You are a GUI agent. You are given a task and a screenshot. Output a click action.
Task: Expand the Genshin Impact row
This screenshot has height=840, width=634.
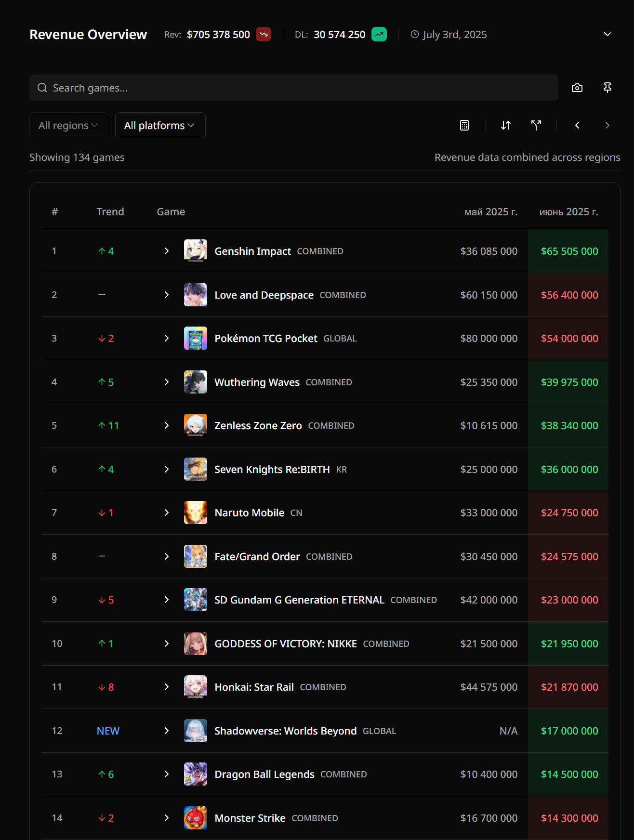click(167, 251)
